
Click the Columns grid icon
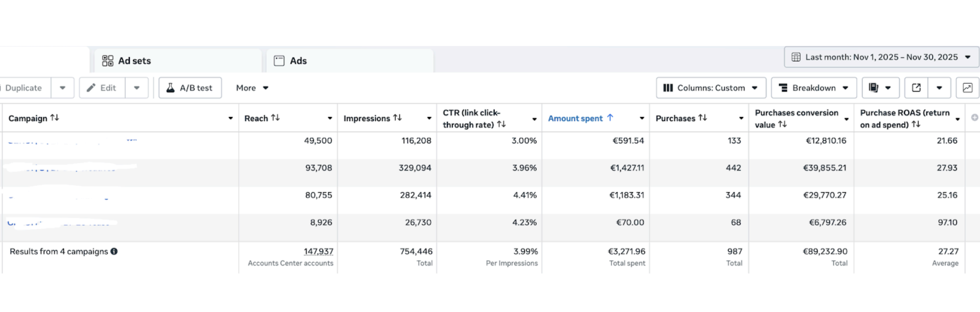(x=668, y=87)
